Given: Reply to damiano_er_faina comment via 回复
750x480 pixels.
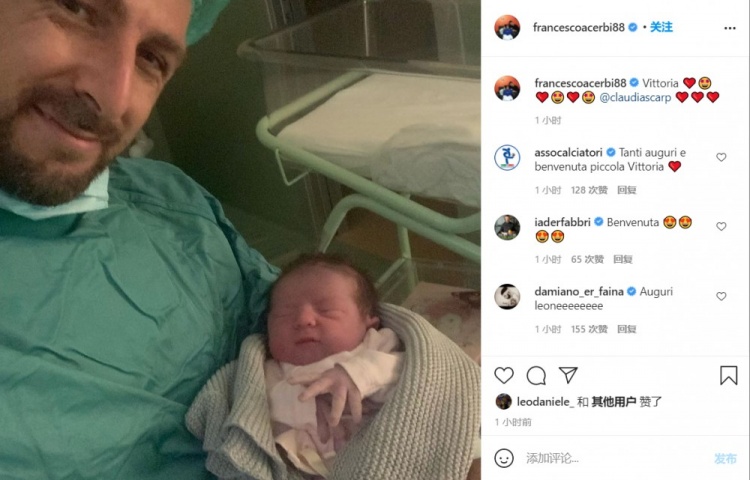Looking at the screenshot, I should tap(627, 329).
